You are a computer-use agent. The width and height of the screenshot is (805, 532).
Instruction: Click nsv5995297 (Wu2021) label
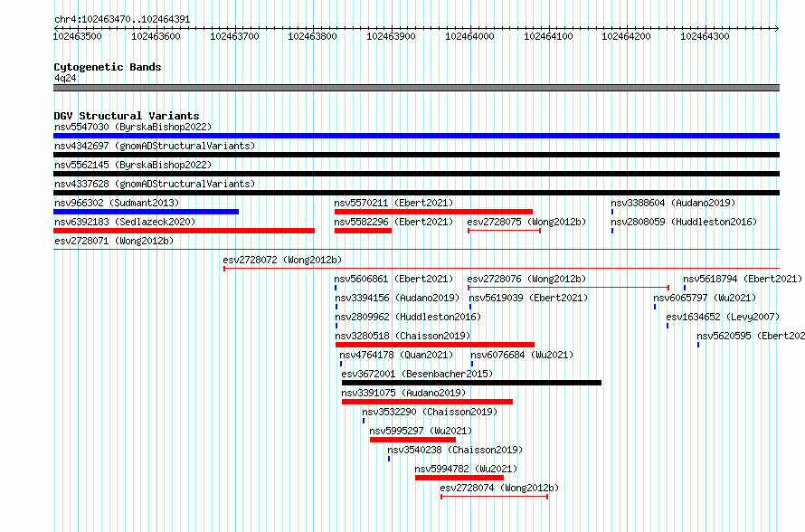click(x=421, y=431)
